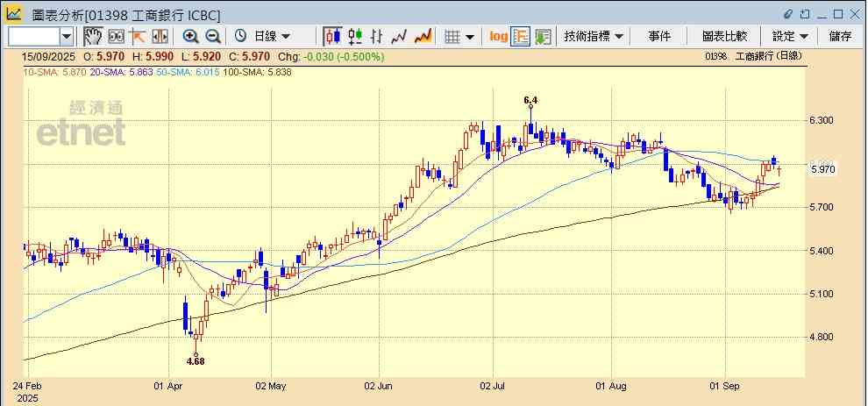The image size is (868, 406).
Task: Click the 01398 工商銀行 (日線) chart label
Action: coord(753,56)
